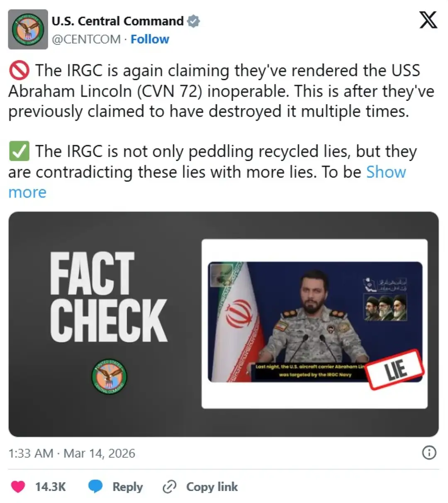Open the info circle icon near timestamp
The height and width of the screenshot is (503, 448).
(x=429, y=452)
